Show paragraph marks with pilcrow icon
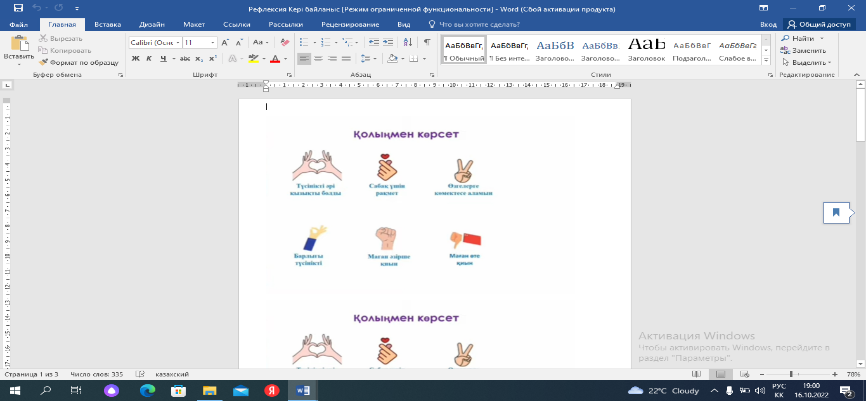 [x=427, y=42]
